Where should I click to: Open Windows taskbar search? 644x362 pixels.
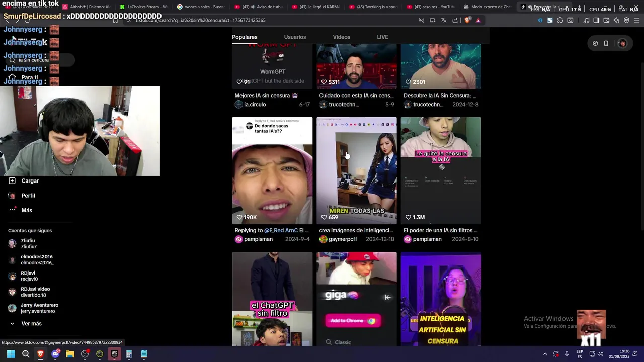(26, 354)
